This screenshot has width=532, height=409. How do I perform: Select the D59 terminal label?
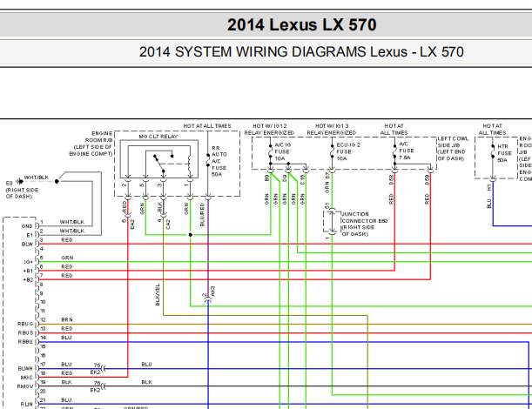[428, 179]
